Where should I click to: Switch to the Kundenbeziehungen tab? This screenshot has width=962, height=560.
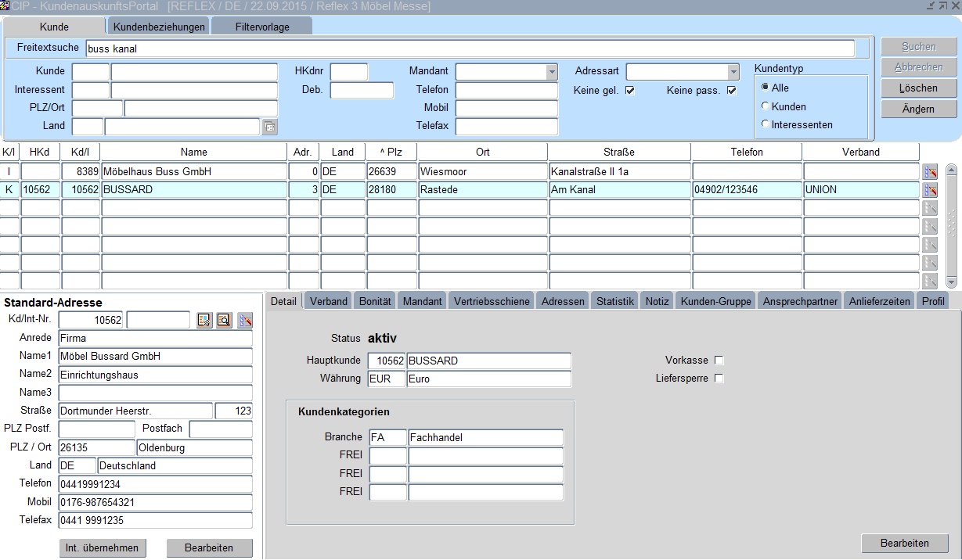tap(159, 27)
